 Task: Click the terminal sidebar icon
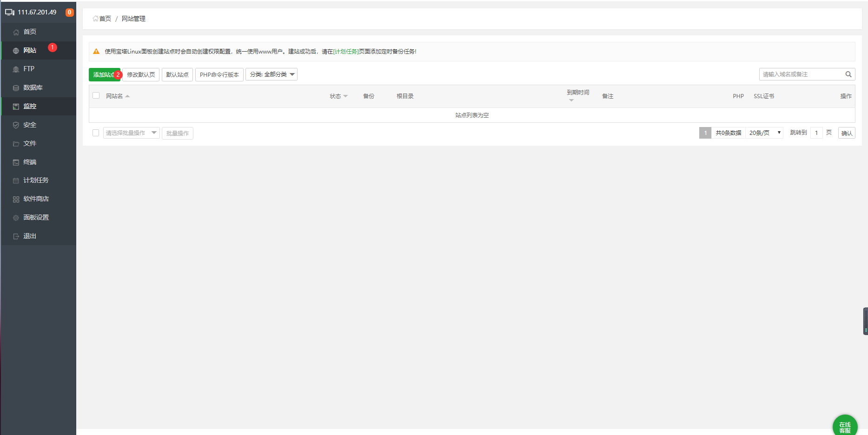click(x=16, y=162)
